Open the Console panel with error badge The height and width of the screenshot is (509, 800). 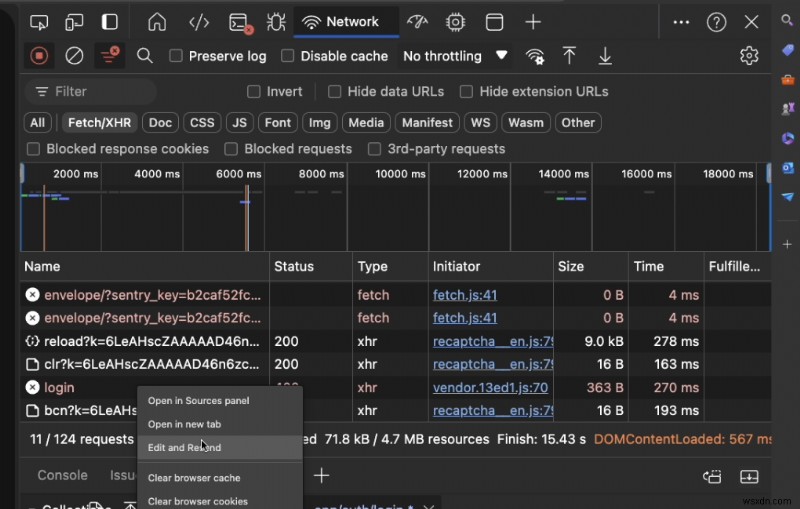240,23
